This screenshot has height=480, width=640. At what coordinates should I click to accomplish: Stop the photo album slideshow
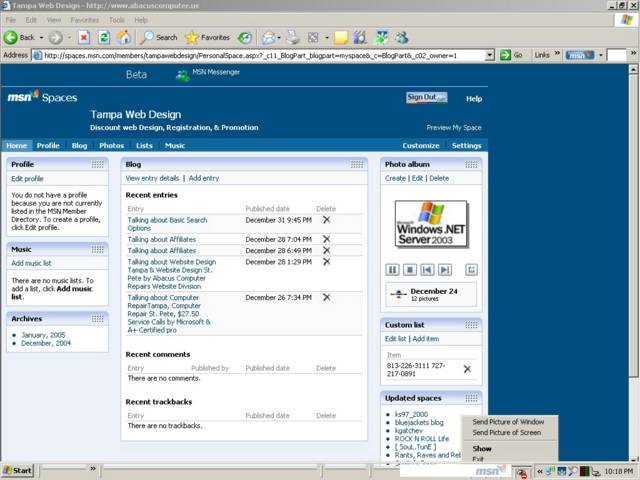tap(410, 270)
